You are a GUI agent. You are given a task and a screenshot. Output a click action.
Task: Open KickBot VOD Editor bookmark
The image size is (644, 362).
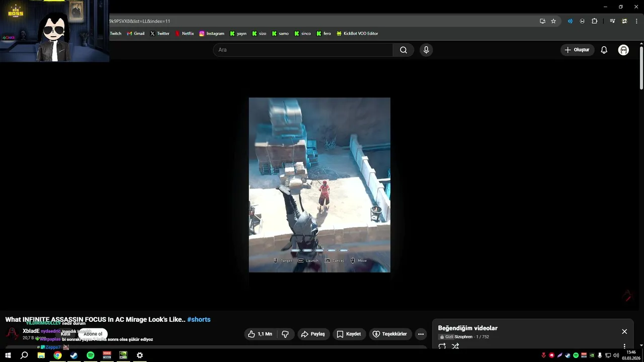click(x=357, y=34)
